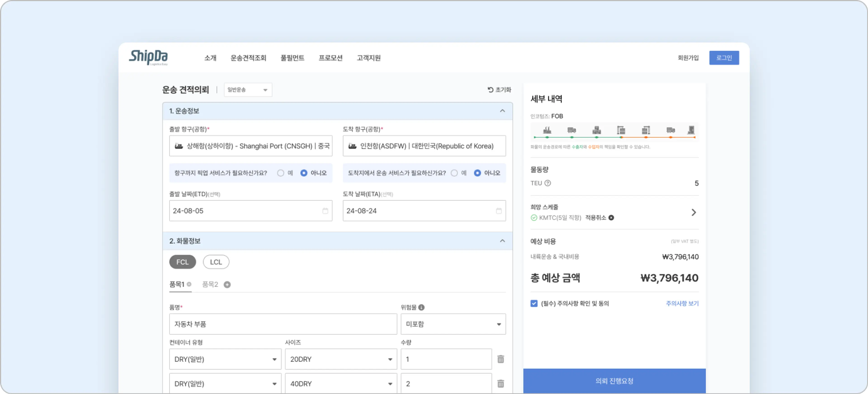Click the quantity field showing 2
Screen dimensions: 868x394
[x=446, y=384]
